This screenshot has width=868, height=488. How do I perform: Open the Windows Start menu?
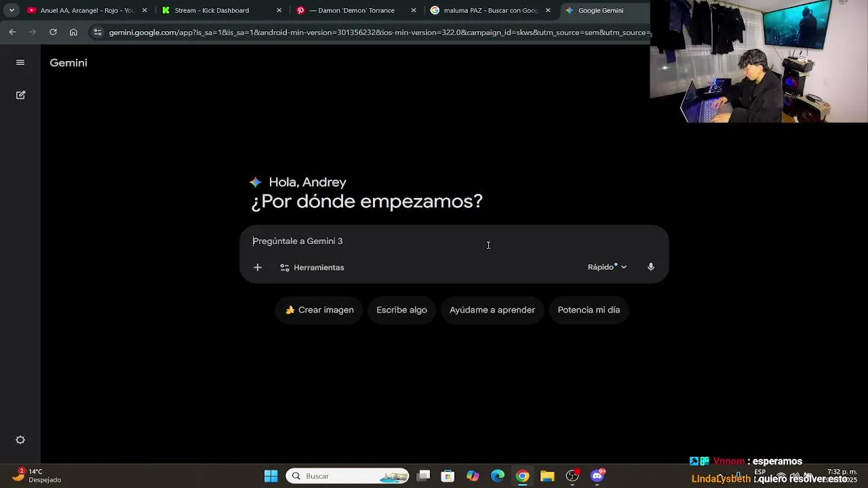coord(271,476)
